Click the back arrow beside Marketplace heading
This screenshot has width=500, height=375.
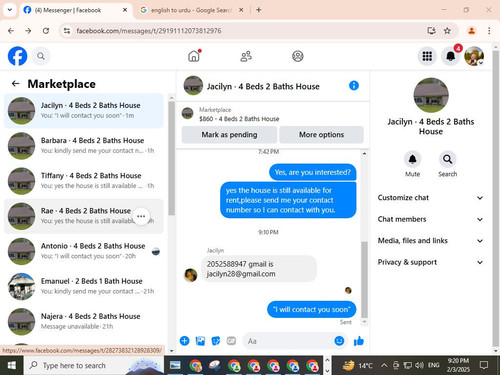[16, 83]
